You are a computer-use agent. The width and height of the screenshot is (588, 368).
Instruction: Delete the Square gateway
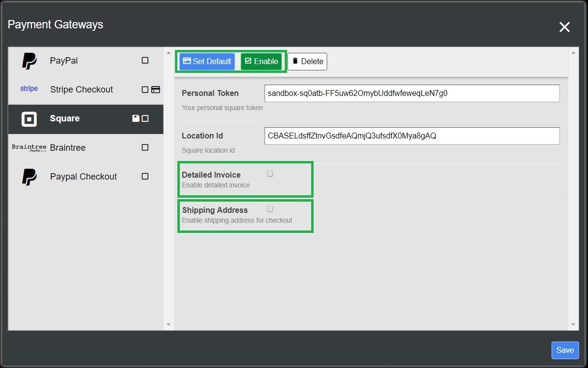[x=307, y=61]
